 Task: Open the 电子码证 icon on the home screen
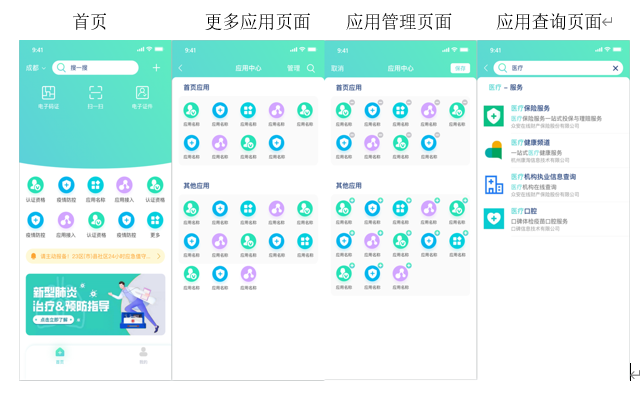48,93
